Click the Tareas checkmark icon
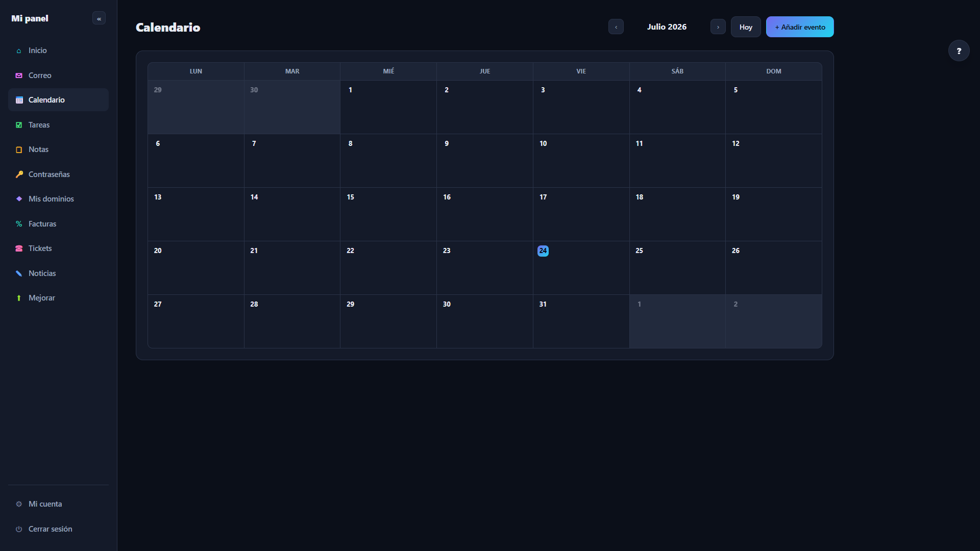Viewport: 980px width, 551px height. (x=19, y=125)
